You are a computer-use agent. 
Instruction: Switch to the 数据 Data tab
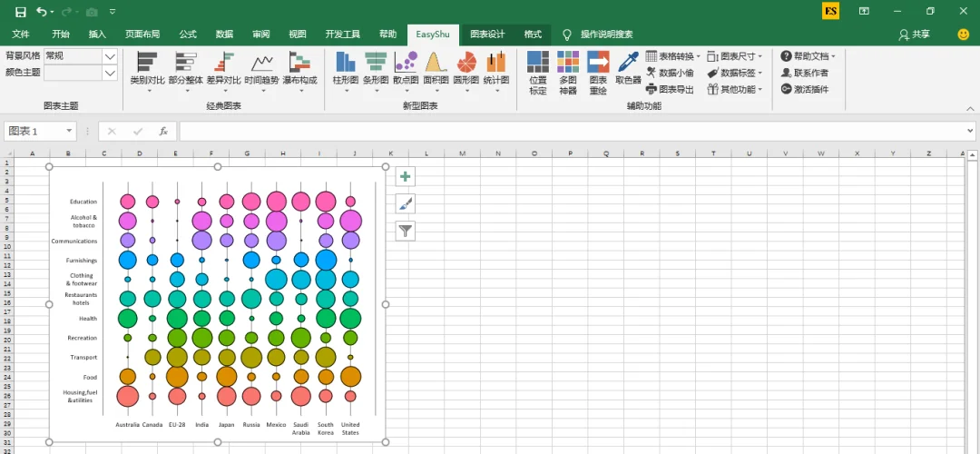point(224,35)
